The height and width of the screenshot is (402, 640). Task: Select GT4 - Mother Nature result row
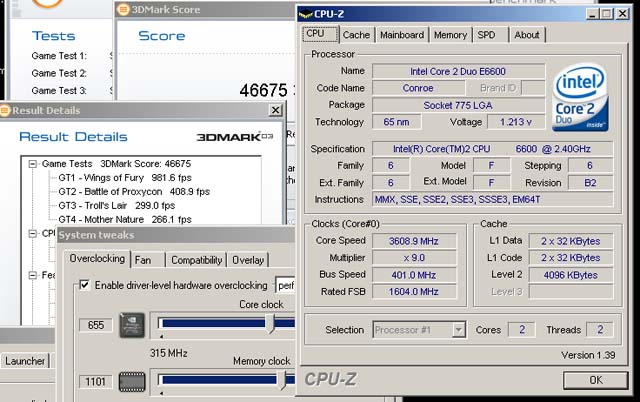coord(125,220)
